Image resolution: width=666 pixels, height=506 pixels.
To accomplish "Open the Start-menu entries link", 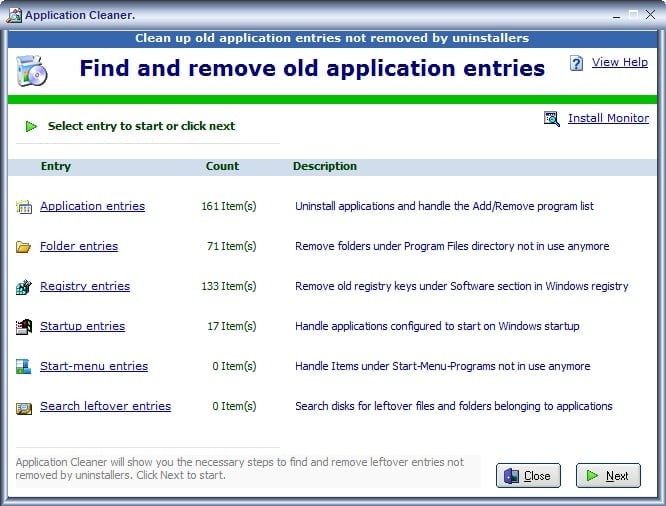I will [x=94, y=366].
